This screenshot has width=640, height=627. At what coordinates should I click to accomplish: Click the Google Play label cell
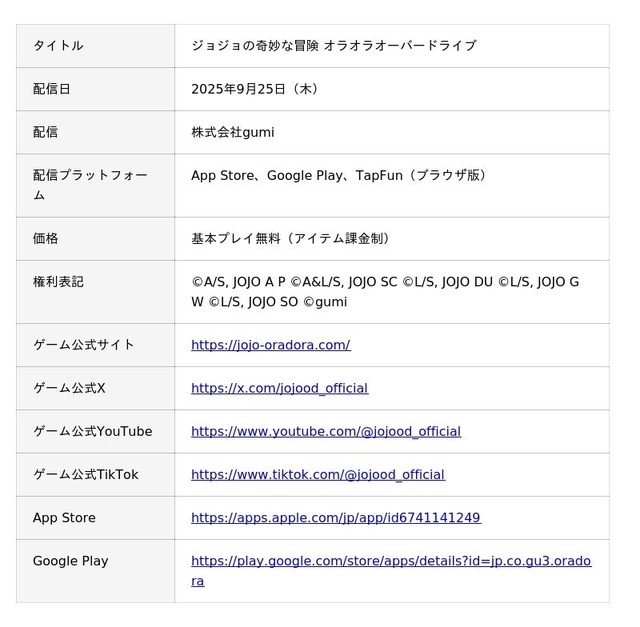(96, 571)
